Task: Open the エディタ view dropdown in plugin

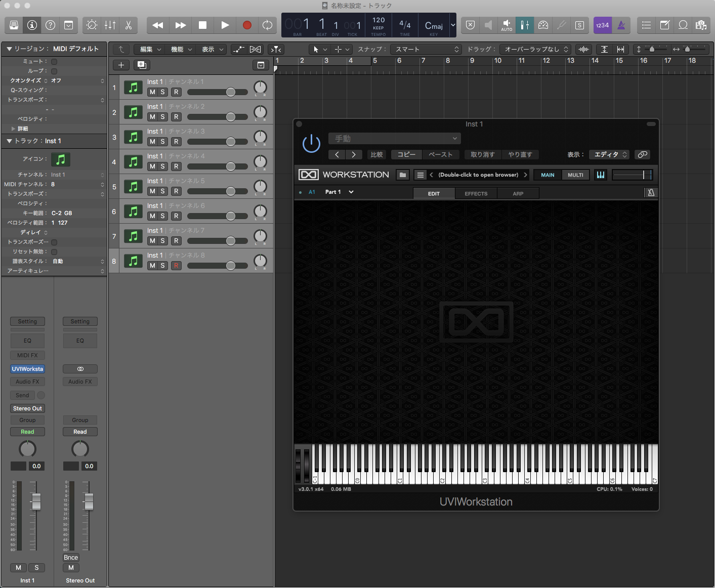Action: click(610, 154)
